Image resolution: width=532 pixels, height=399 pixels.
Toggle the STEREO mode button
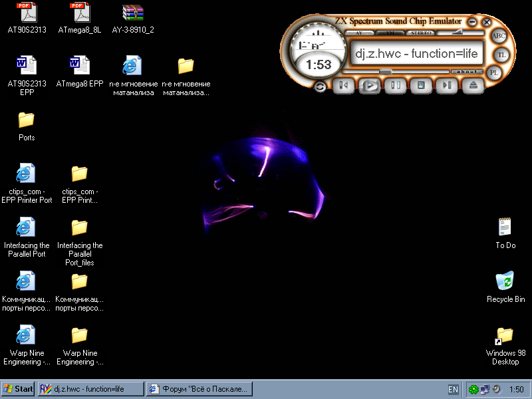point(421,33)
